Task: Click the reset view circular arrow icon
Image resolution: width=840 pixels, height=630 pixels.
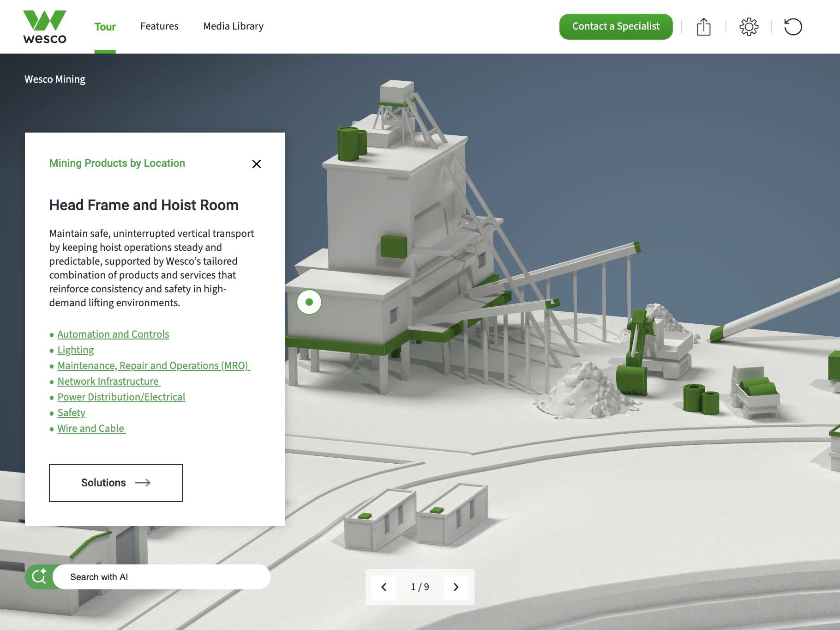Action: click(793, 26)
